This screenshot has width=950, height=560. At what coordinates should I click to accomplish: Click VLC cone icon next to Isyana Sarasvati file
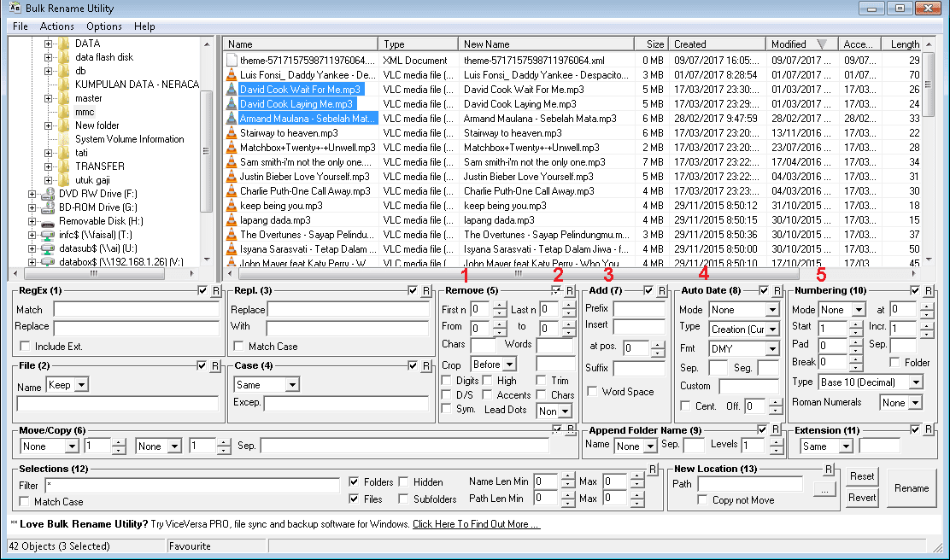pyautogui.click(x=231, y=248)
